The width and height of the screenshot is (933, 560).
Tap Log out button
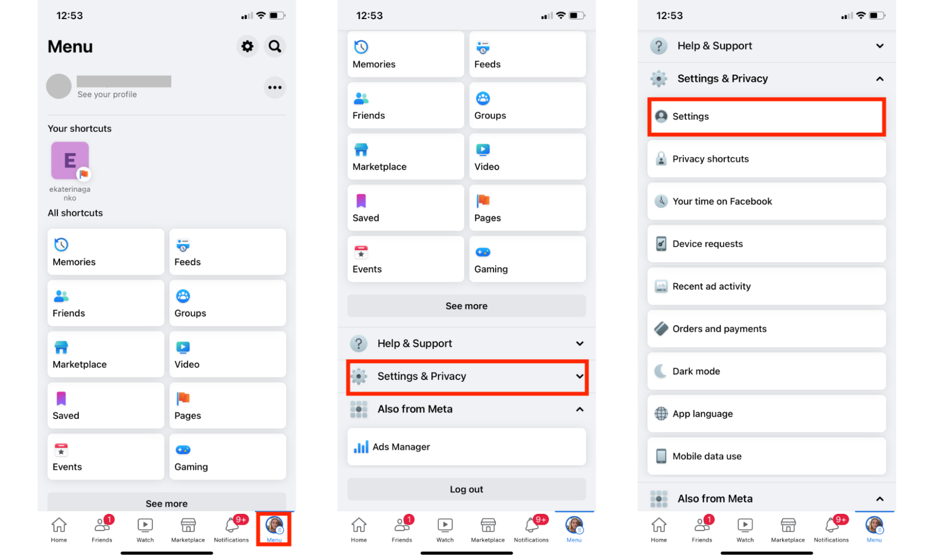[x=467, y=490]
